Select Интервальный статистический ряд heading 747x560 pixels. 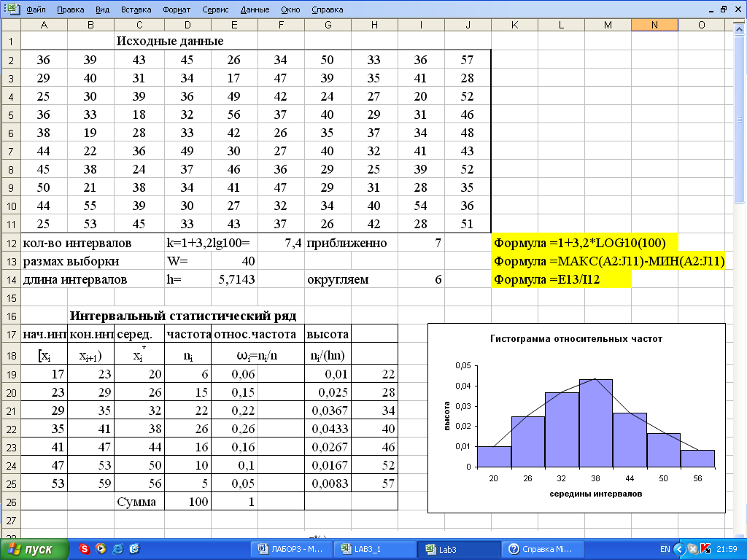(x=183, y=316)
